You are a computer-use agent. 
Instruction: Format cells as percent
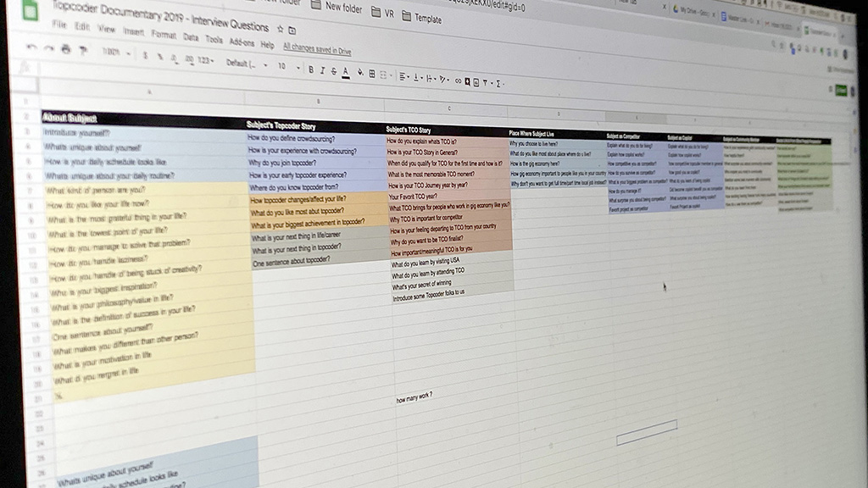(x=160, y=57)
